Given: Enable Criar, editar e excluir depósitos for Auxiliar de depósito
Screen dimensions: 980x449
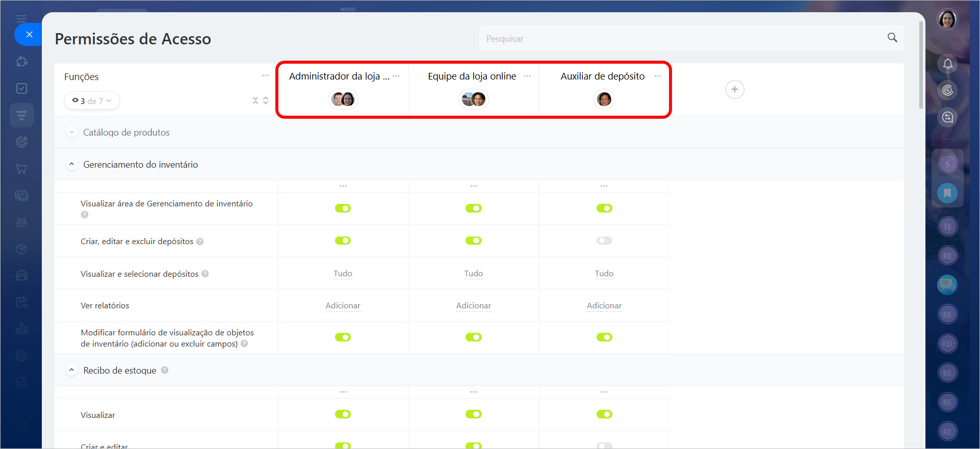Looking at the screenshot, I should point(604,241).
